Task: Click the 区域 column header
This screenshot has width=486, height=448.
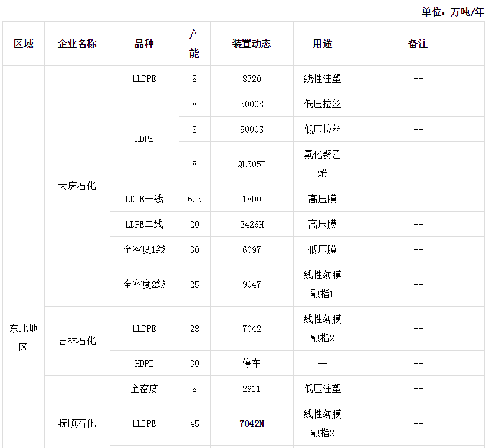Action: [x=24, y=44]
